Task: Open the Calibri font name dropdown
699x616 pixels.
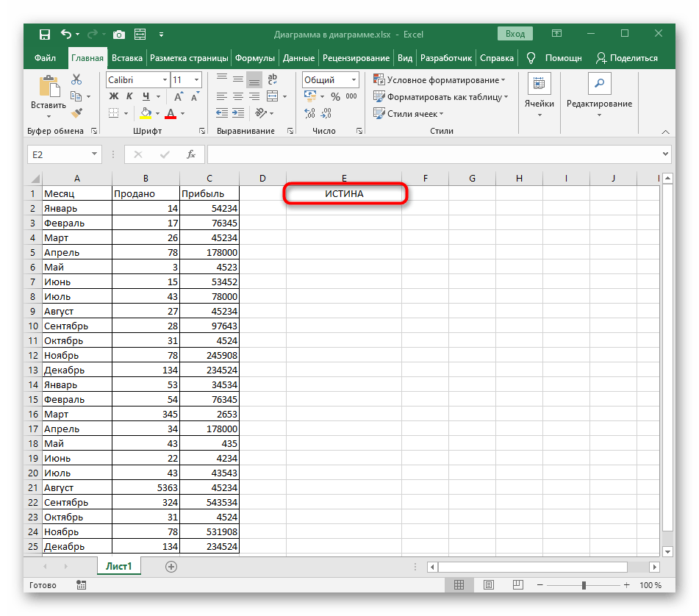Action: point(165,80)
